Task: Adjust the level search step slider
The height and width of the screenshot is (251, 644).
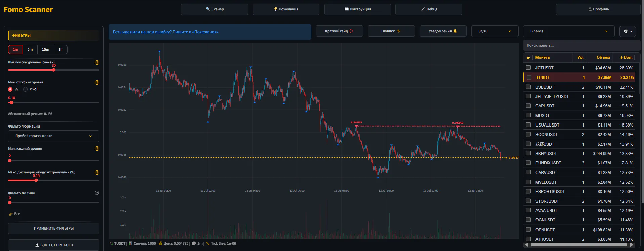Action: tap(54, 70)
